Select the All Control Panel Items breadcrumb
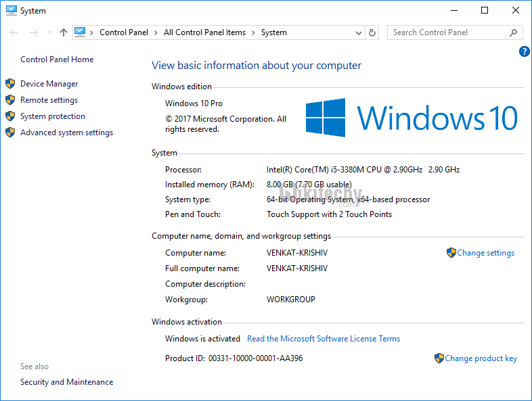 pos(204,32)
